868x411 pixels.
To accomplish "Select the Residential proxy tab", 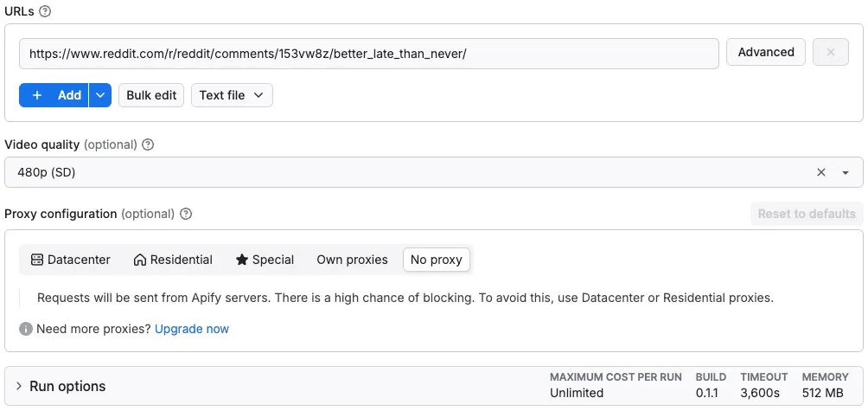I will 173,260.
